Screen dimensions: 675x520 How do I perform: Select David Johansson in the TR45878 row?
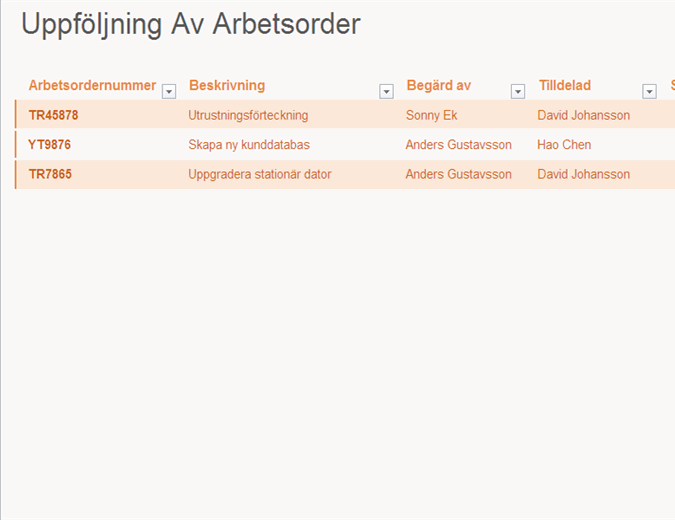(x=583, y=115)
